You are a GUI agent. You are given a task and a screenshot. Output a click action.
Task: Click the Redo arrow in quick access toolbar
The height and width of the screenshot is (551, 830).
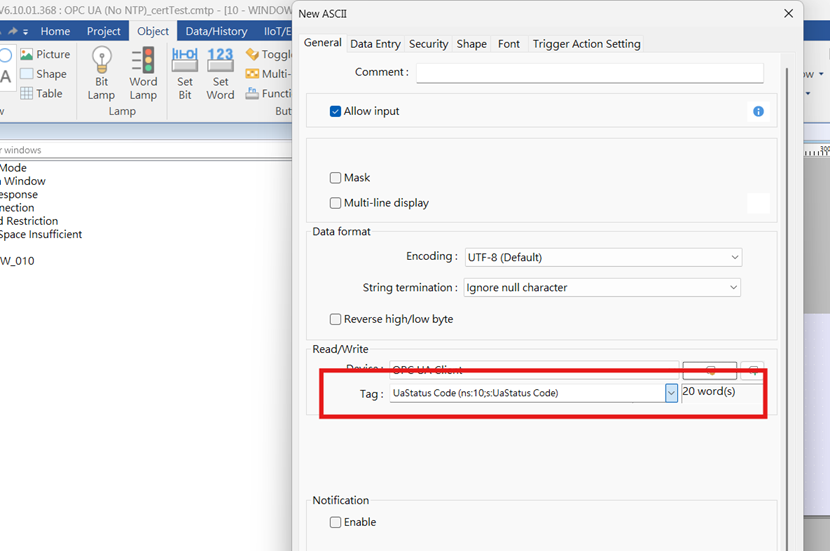coord(13,31)
